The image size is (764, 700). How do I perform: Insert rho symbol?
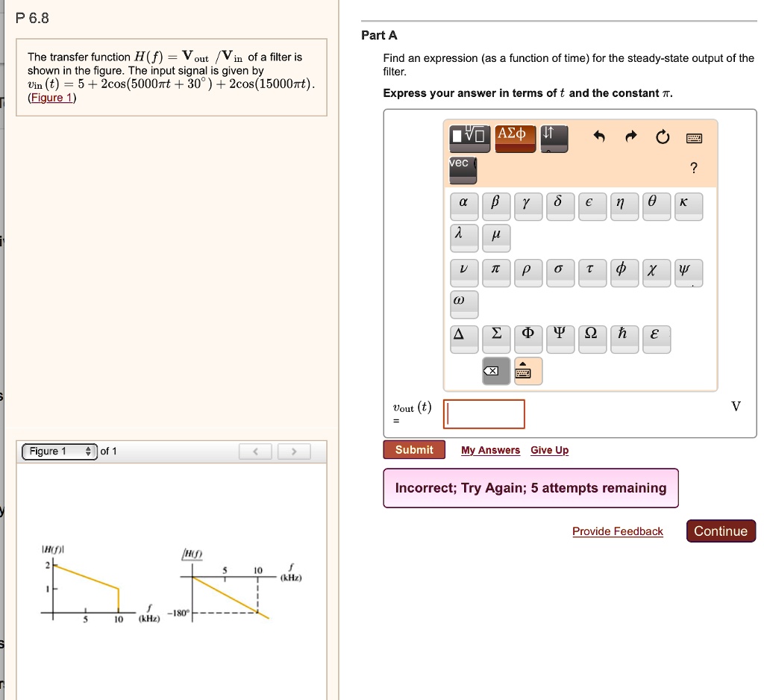[x=528, y=273]
